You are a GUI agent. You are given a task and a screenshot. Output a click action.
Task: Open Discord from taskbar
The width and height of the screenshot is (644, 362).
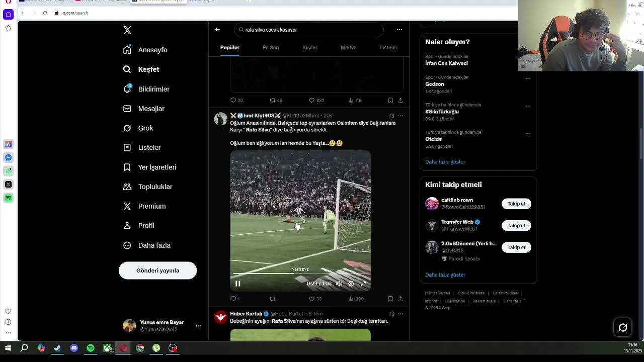(x=74, y=348)
